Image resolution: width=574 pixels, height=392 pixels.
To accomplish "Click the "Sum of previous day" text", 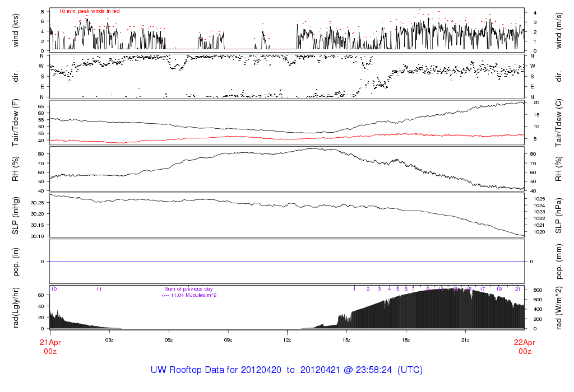I will 188,289.
